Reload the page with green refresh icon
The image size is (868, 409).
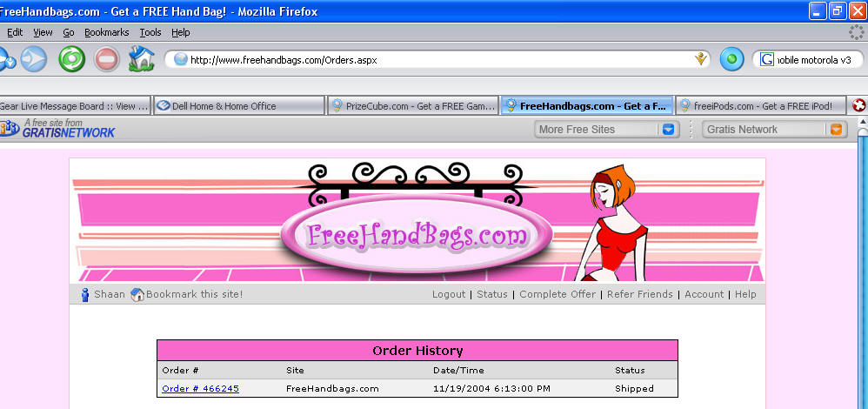click(72, 59)
